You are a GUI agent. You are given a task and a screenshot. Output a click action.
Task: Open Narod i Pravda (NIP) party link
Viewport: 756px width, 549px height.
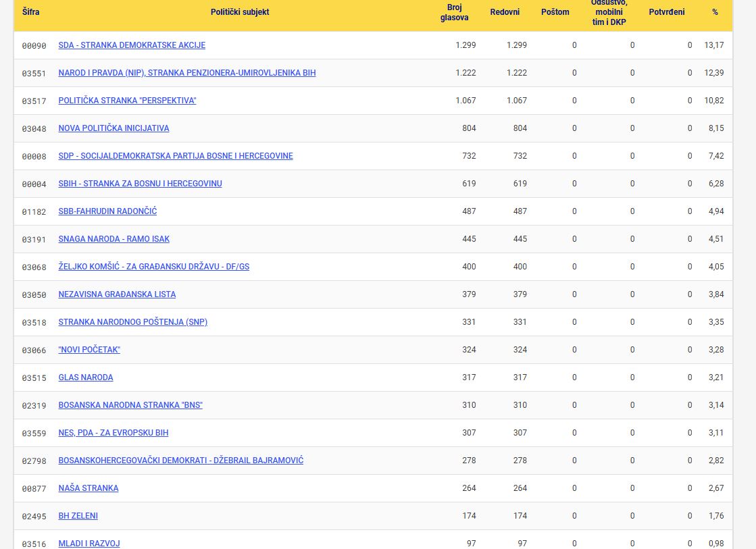[x=187, y=73]
